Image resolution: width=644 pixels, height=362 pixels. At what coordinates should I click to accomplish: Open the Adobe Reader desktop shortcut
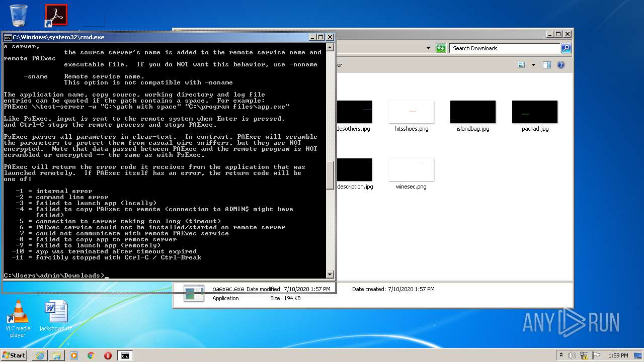click(56, 15)
